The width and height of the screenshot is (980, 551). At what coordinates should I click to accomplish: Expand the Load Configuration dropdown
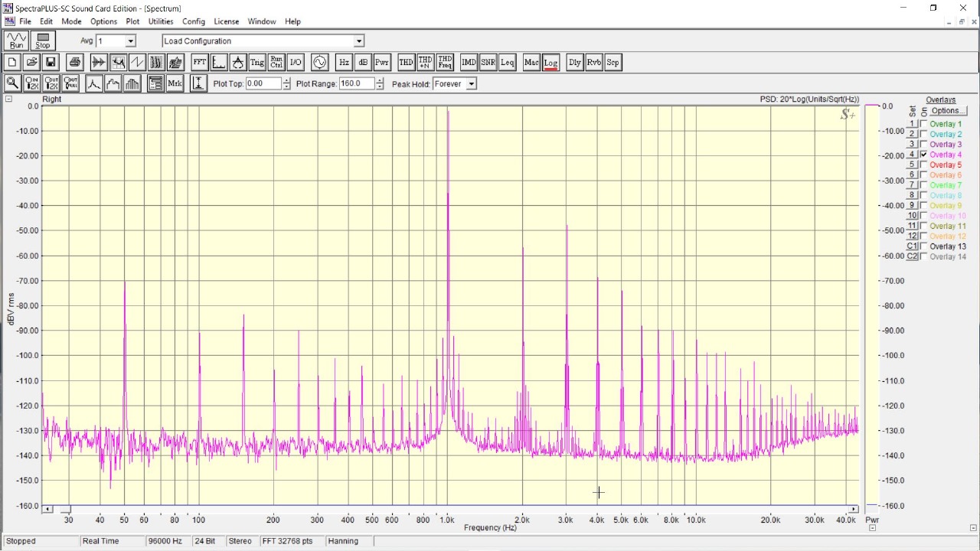tap(359, 41)
